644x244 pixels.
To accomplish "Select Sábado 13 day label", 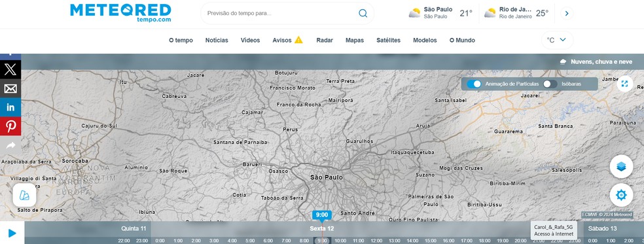I will (602, 228).
